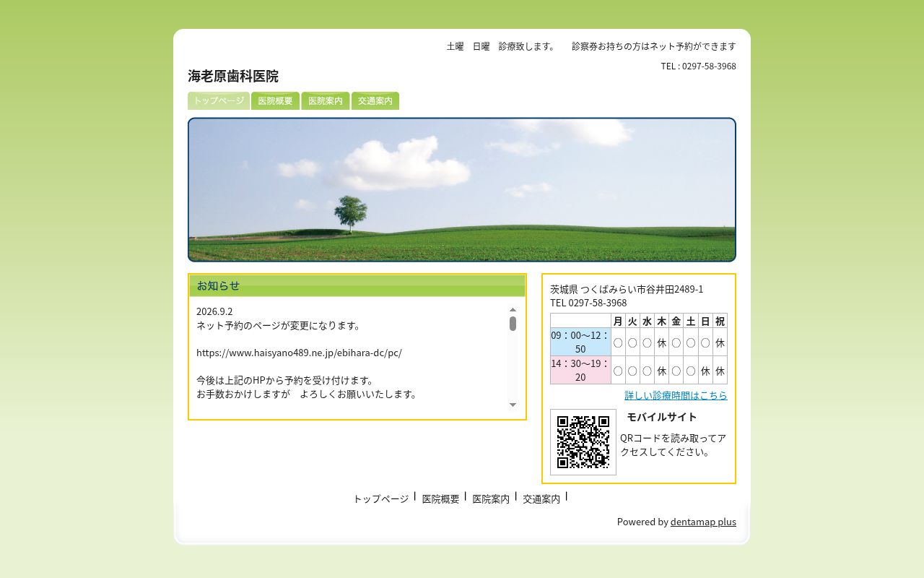Screen dimensions: 924x578
Task: Click the sidebar TEL 0297-58-3968 text
Action: tap(588, 303)
